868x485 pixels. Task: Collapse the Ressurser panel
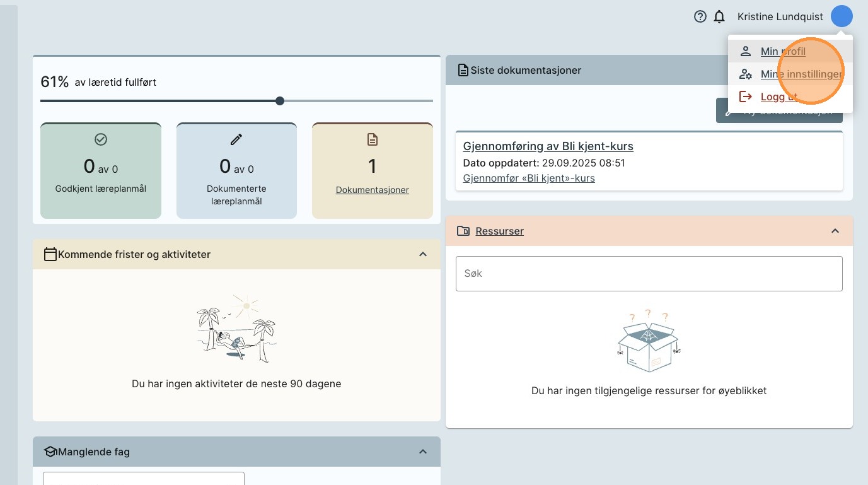point(835,231)
